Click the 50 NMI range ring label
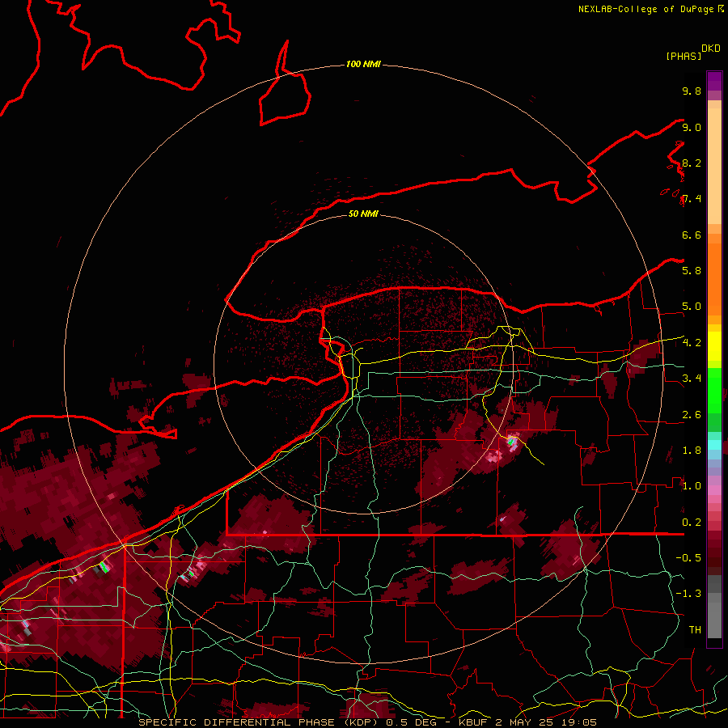Image resolution: width=728 pixels, height=728 pixels. tap(363, 214)
